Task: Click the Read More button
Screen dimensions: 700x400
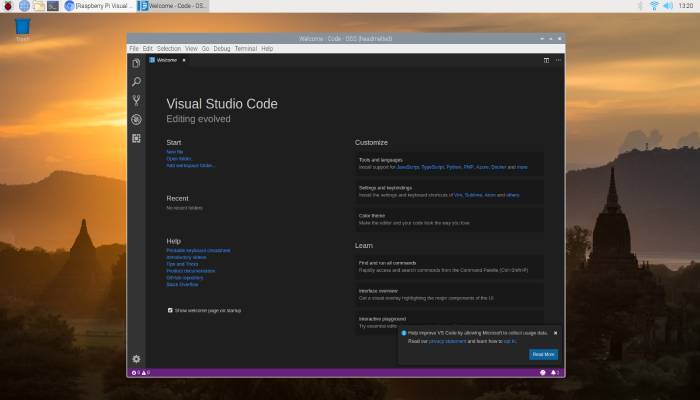Action: (543, 354)
